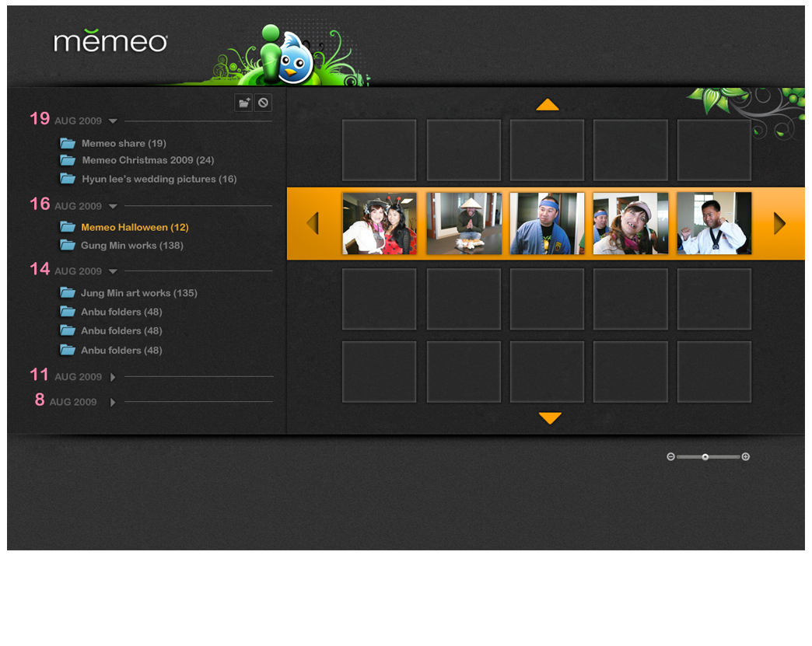Click the Memeo logo

pos(110,41)
